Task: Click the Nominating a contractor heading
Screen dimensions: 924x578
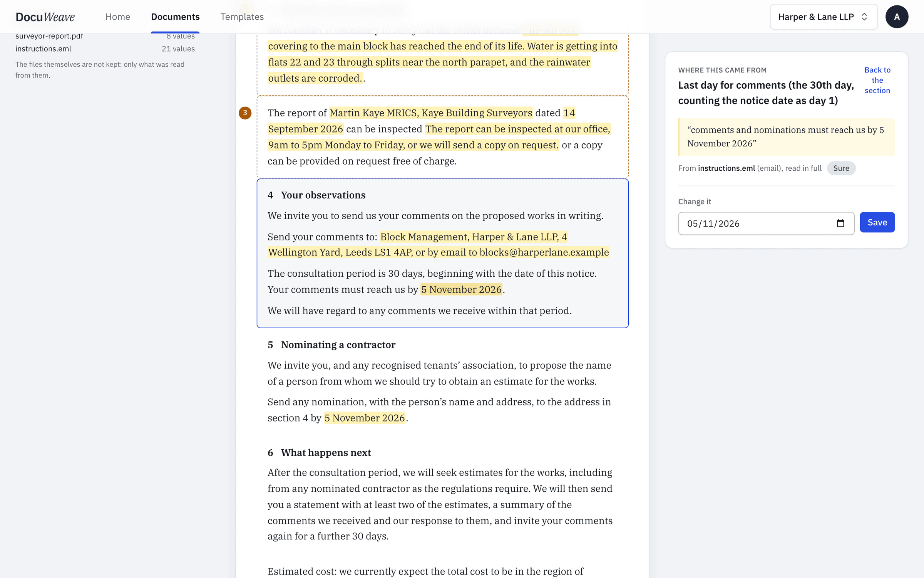Action: coord(331,344)
